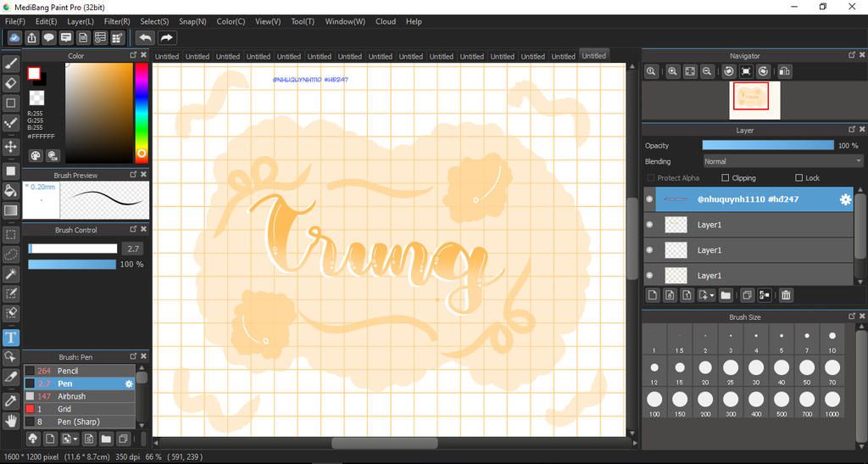Select the Magic Wand tool

[x=10, y=273]
